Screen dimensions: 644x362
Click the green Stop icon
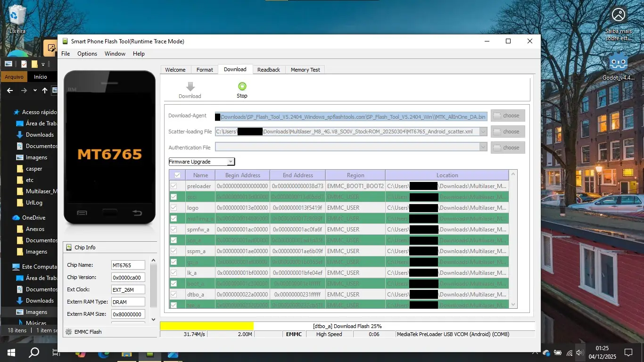(x=242, y=86)
